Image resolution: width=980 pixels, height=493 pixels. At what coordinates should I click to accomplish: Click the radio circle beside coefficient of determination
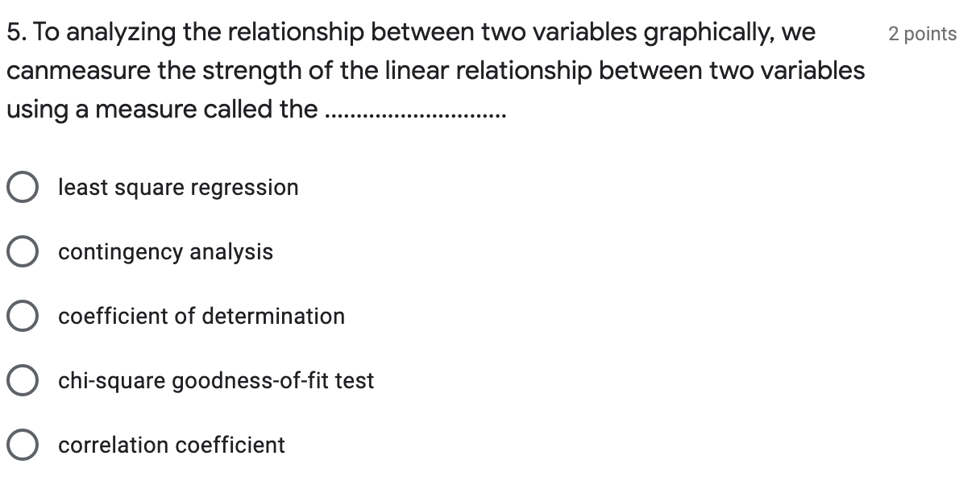coord(23,316)
